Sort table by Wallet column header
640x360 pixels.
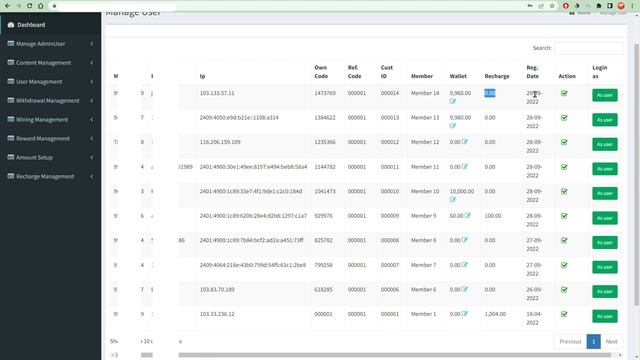(458, 76)
